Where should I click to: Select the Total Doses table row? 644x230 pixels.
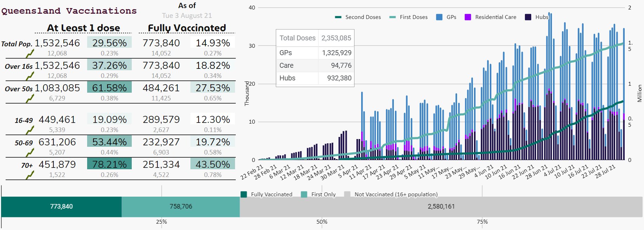coord(315,38)
